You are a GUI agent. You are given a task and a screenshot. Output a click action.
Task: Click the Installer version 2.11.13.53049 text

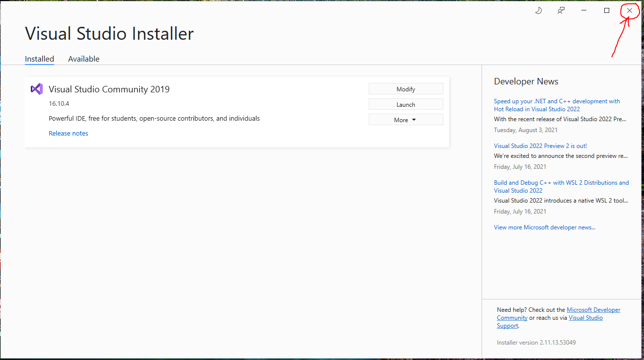click(x=536, y=343)
